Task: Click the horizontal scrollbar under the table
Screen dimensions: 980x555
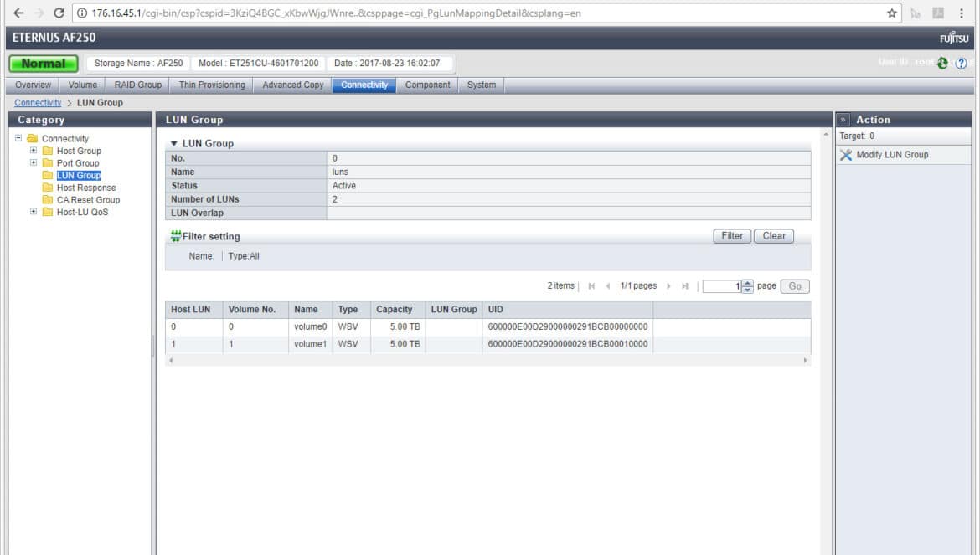Action: coord(487,360)
